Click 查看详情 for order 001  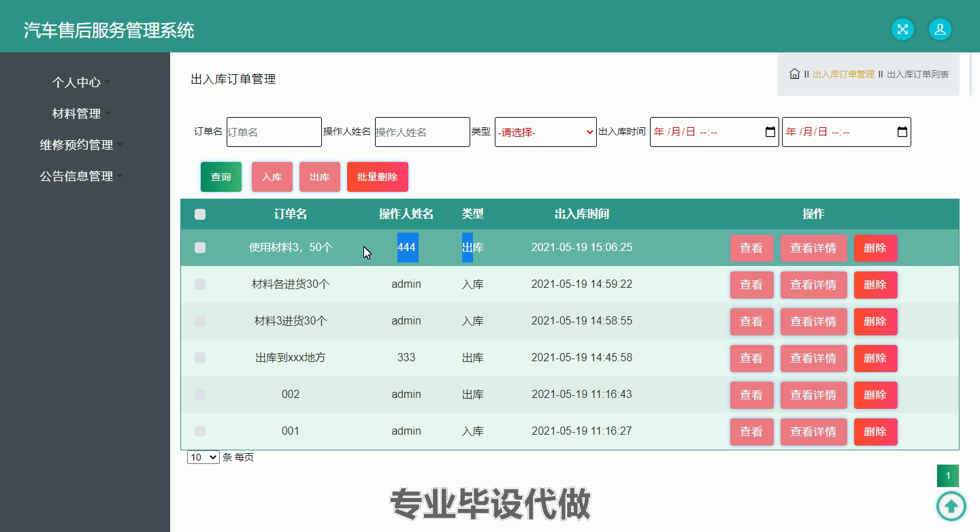point(814,432)
